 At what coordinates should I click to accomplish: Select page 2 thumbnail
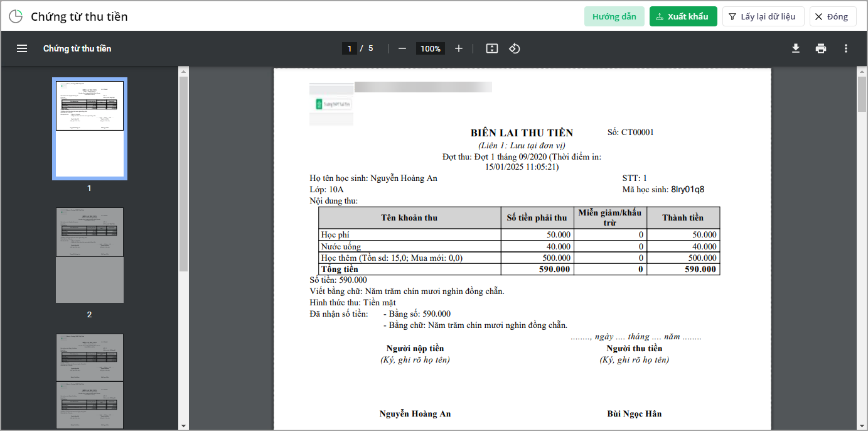point(90,255)
